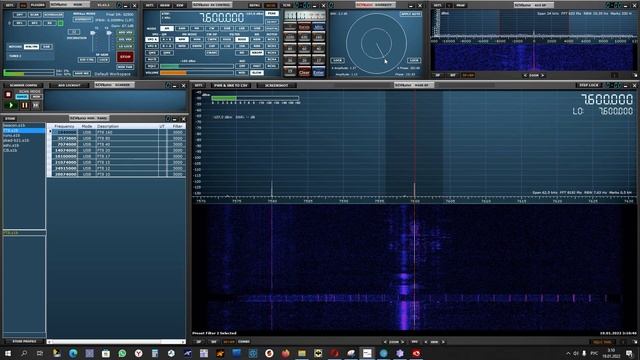This screenshot has width=640, height=360.
Task: Decrease zoom with left arrow in Aux SP
Action: pyautogui.click(x=525, y=76)
